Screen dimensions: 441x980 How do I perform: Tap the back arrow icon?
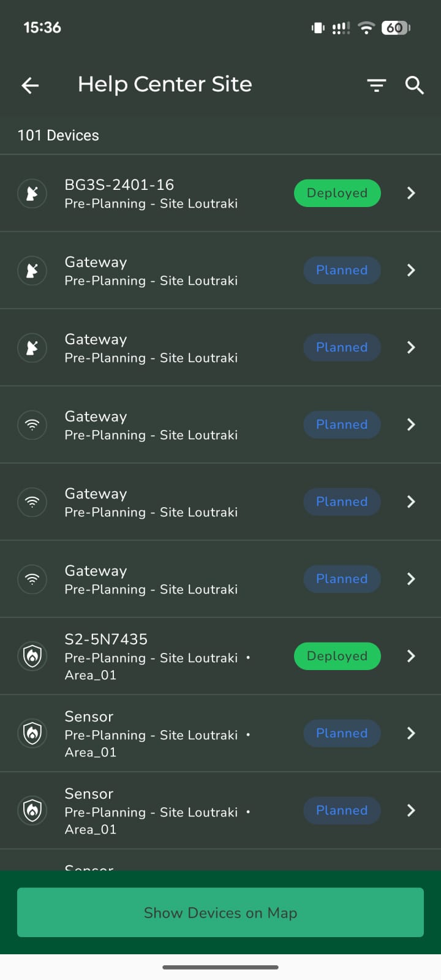30,86
